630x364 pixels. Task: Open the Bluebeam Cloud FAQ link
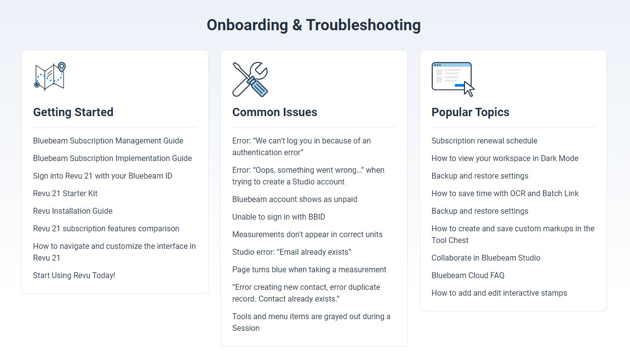pyautogui.click(x=468, y=275)
